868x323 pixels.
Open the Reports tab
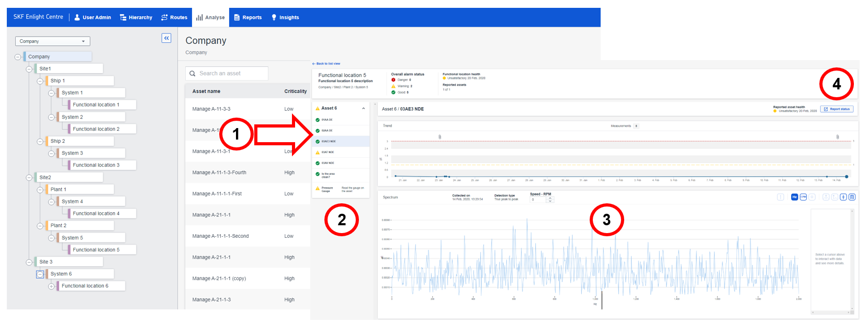coord(248,17)
